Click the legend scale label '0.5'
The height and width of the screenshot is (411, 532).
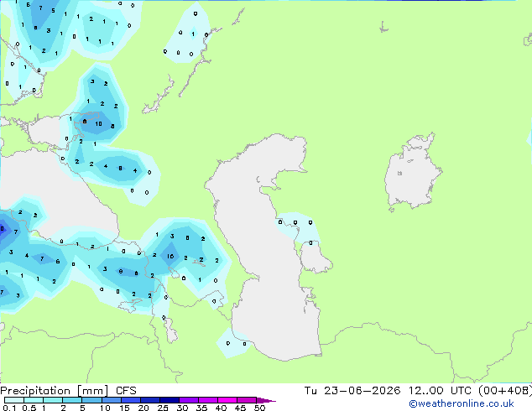pos(29,408)
